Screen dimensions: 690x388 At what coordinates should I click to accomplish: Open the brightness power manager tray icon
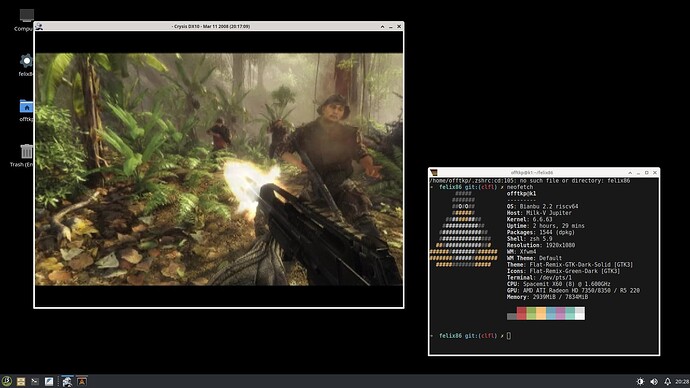[640, 381]
